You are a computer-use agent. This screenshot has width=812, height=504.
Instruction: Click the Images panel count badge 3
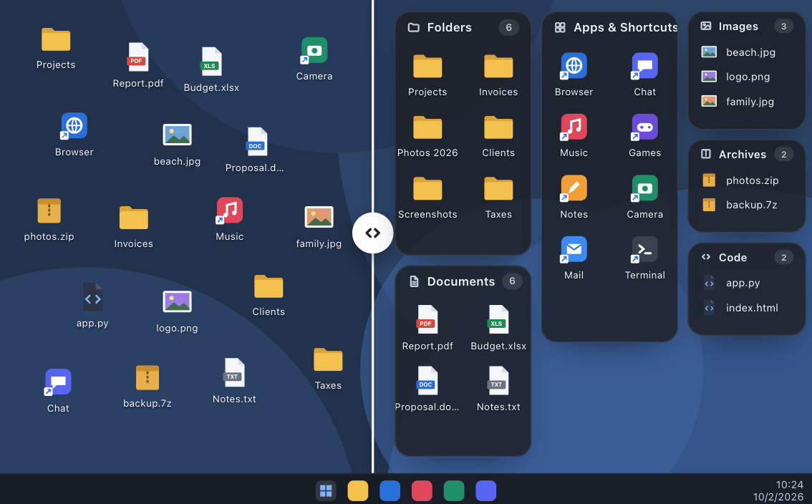pos(783,26)
